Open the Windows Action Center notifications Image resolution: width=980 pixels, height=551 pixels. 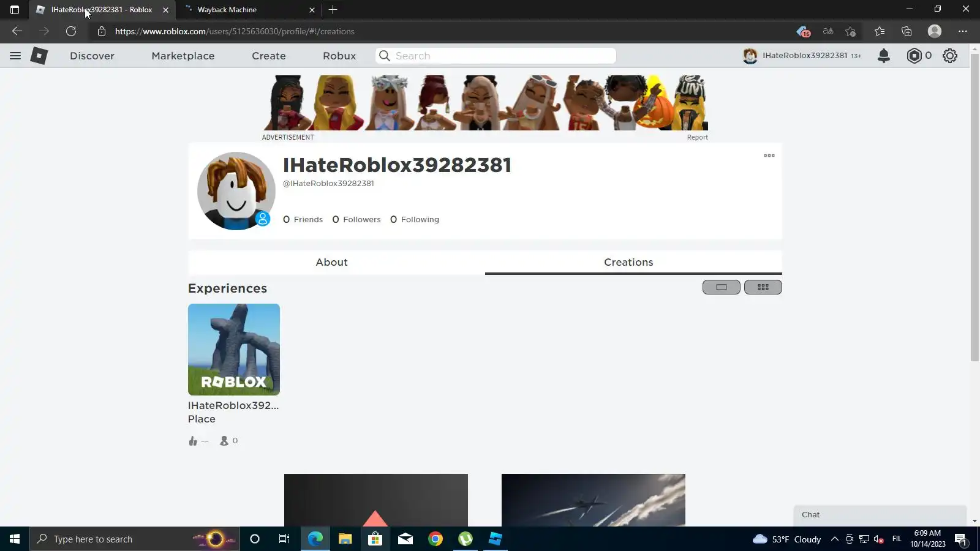(961, 539)
